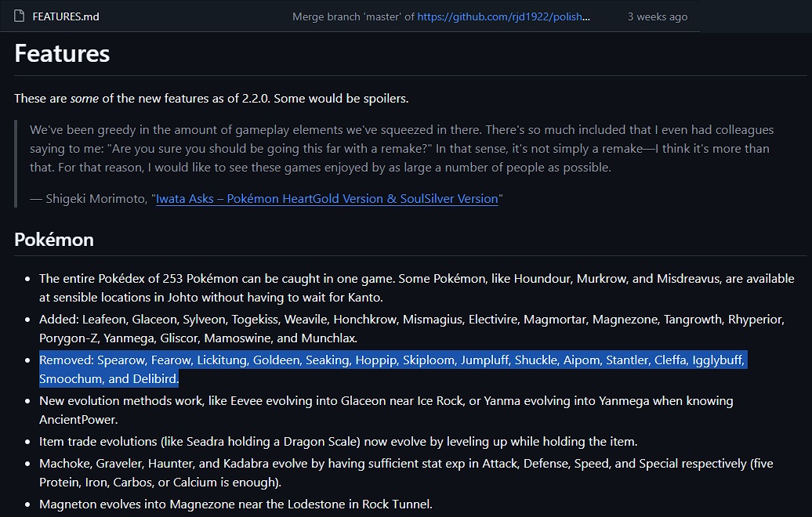
Task: Click the highlighted "Removed: Spearow, Fearow" bullet text
Action: pyautogui.click(x=393, y=370)
